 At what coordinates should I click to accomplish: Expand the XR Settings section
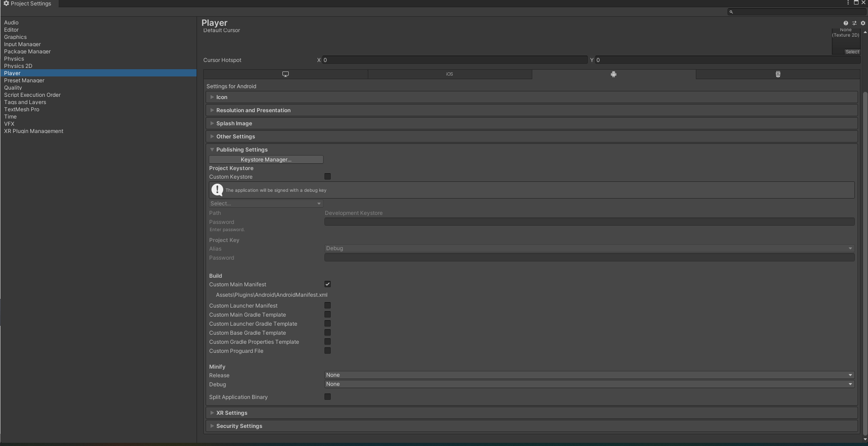[x=531, y=413]
